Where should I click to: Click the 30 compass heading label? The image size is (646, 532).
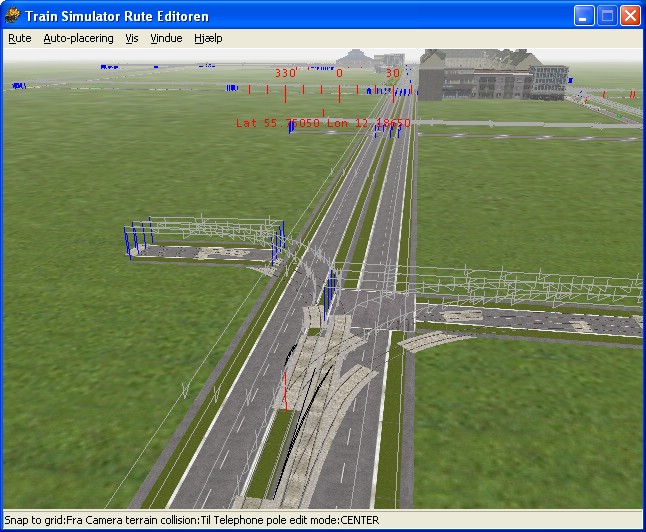[x=392, y=73]
